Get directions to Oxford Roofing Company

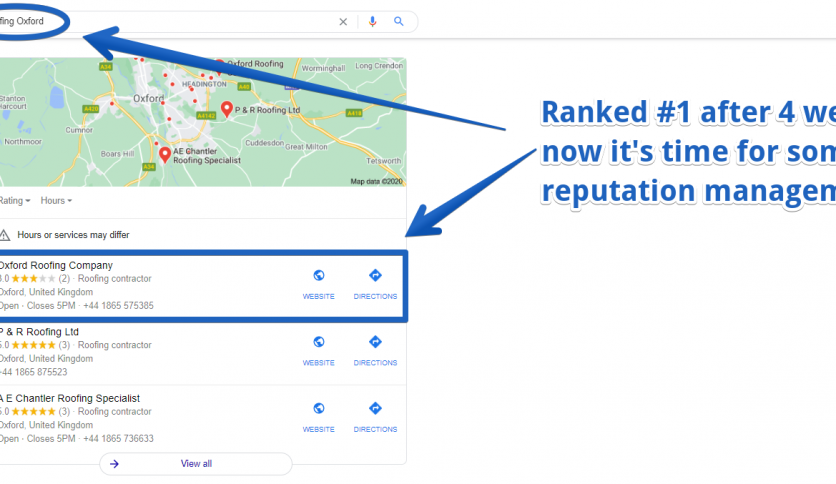click(375, 276)
